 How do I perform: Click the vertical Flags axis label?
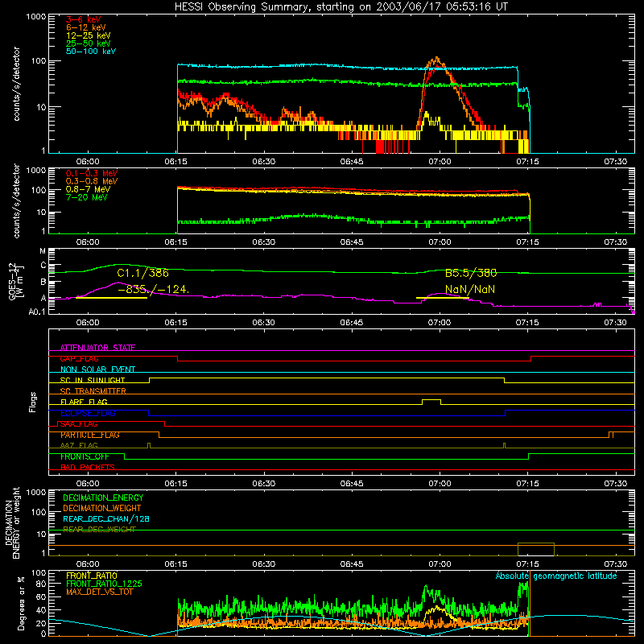point(33,402)
